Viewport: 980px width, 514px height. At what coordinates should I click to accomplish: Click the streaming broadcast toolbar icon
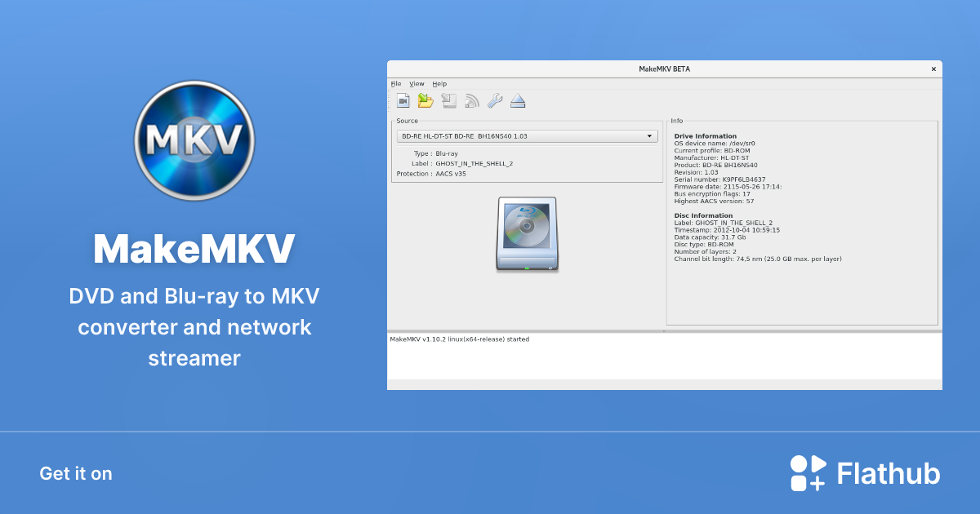472,100
